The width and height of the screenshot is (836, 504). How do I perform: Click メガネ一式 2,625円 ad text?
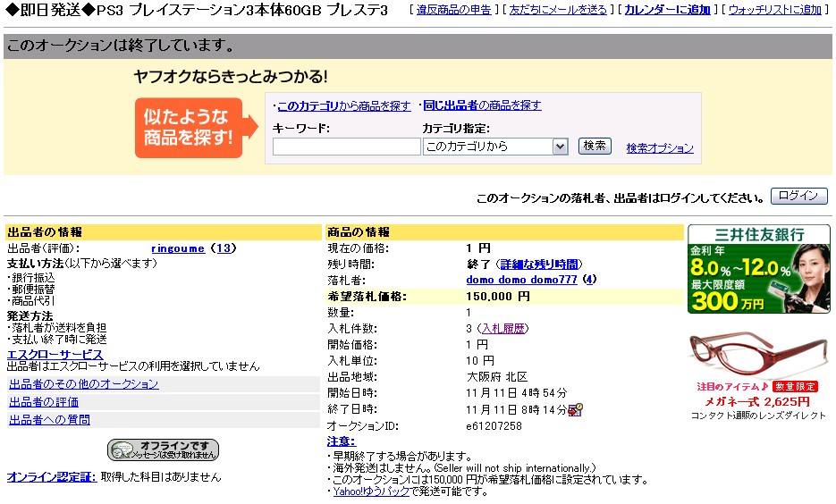click(x=757, y=402)
